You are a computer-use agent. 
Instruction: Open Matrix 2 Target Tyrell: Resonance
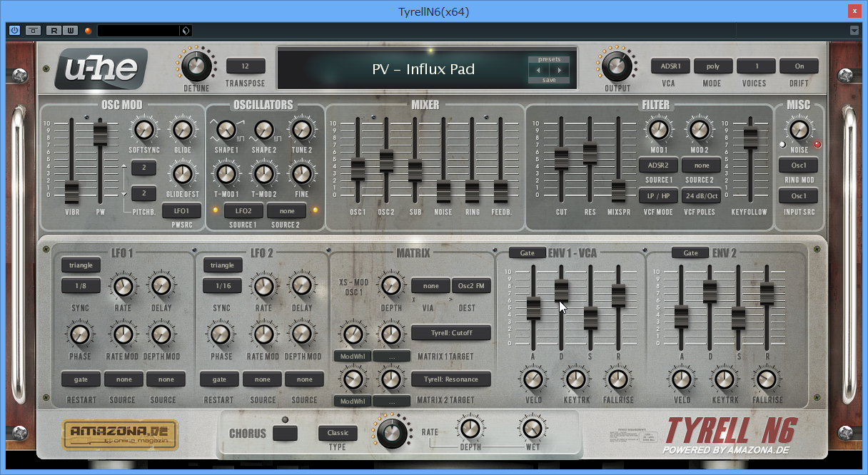(x=451, y=379)
